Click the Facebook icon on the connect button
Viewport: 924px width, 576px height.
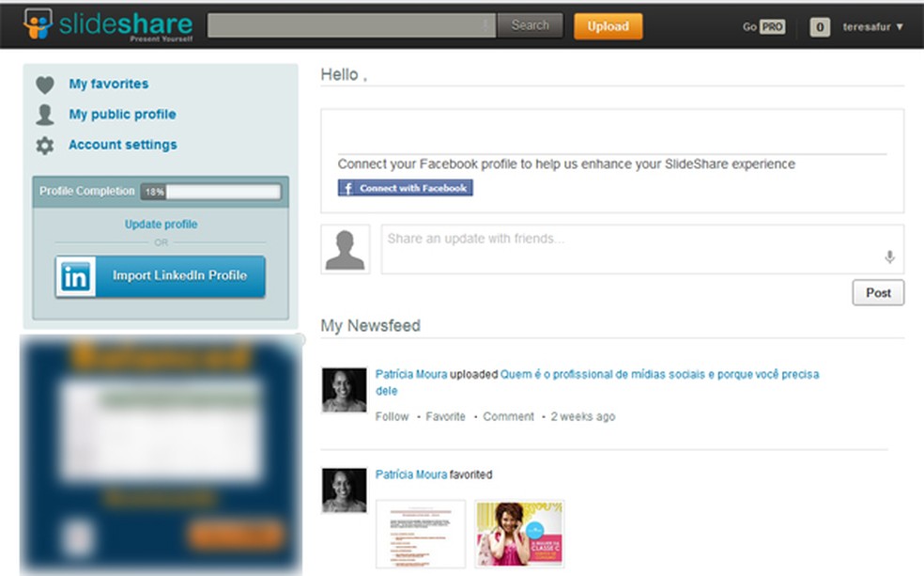348,188
